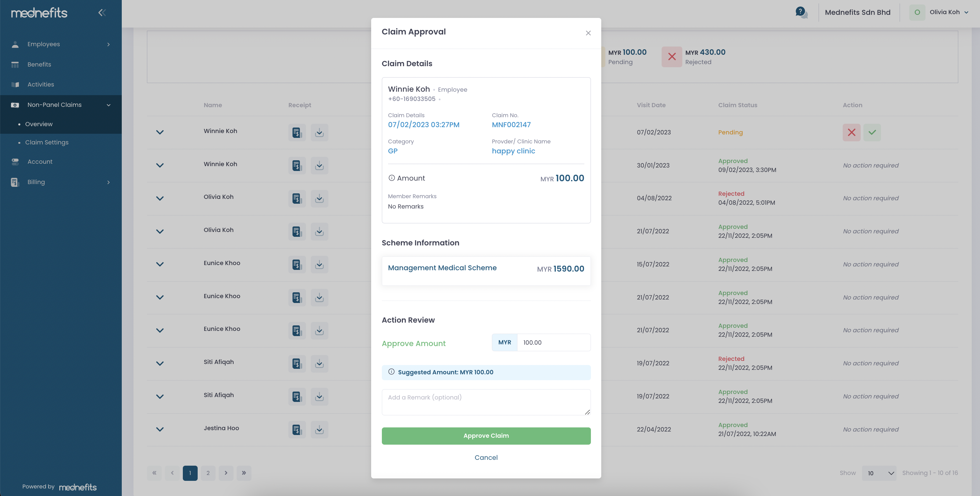Open the Activities sidebar icon

14,84
